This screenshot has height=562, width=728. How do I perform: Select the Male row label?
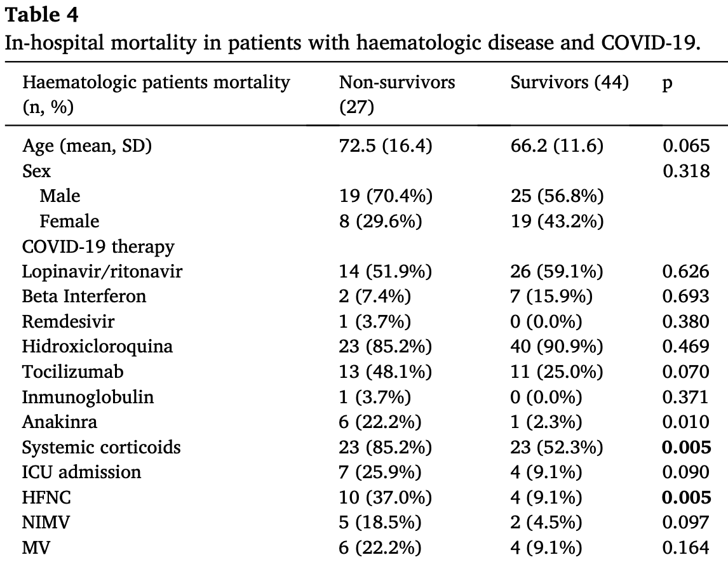(x=60, y=196)
